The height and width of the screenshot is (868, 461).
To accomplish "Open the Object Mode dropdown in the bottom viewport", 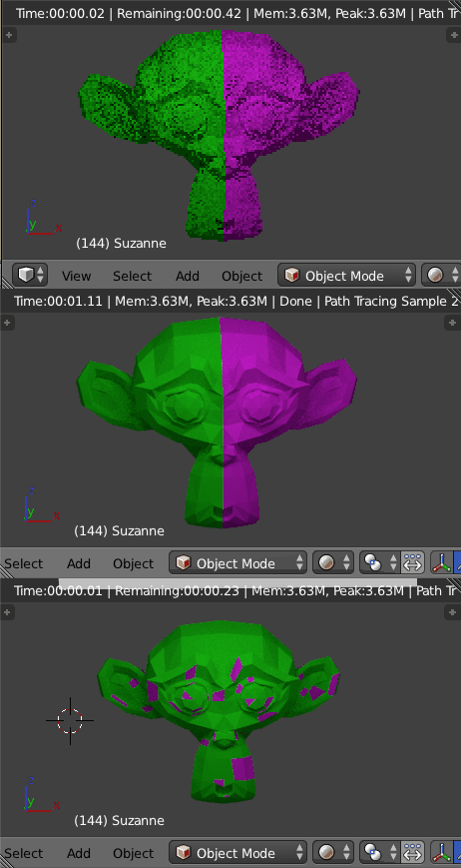I will 237,852.
